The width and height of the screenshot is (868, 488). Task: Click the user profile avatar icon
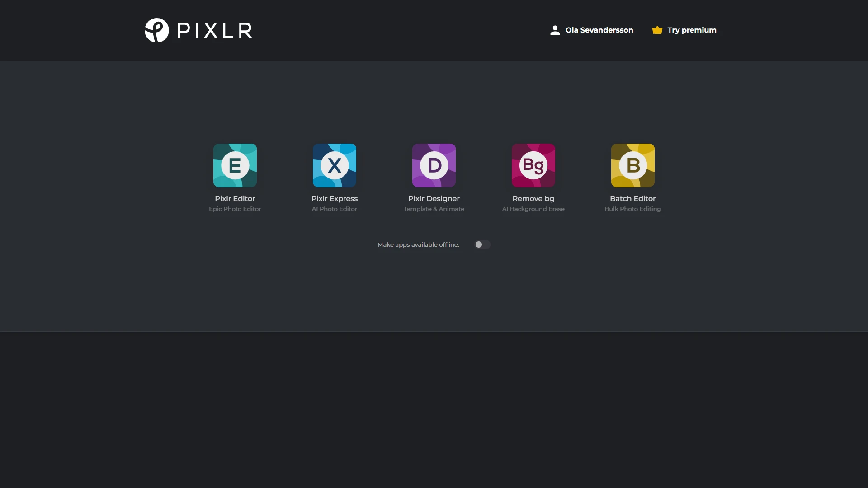(x=555, y=30)
